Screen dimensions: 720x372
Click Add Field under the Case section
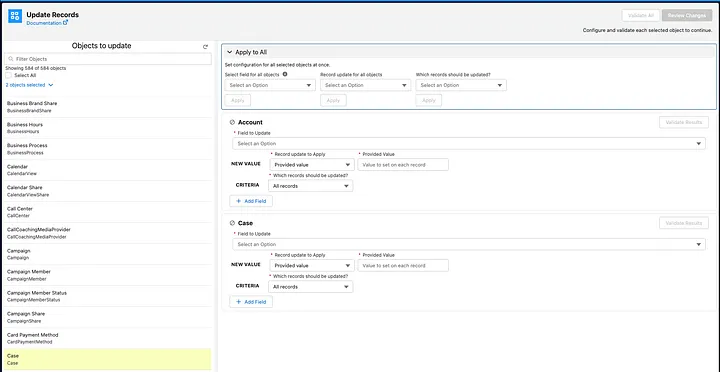coord(251,302)
